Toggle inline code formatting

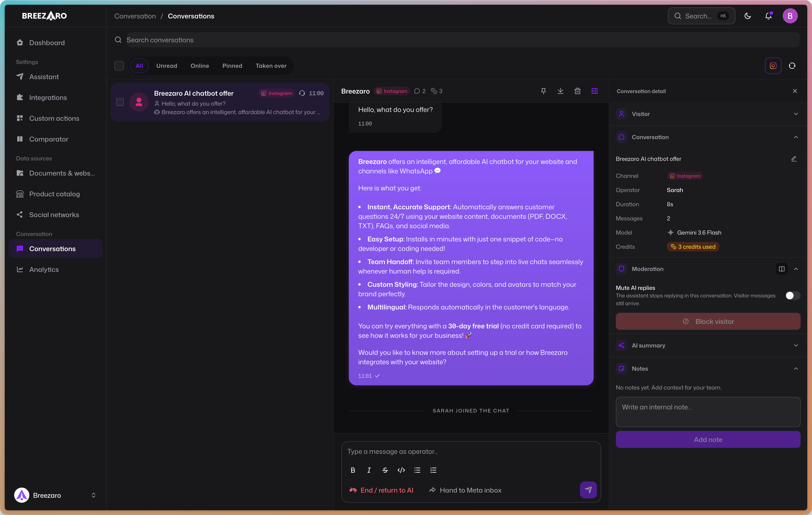tap(401, 470)
